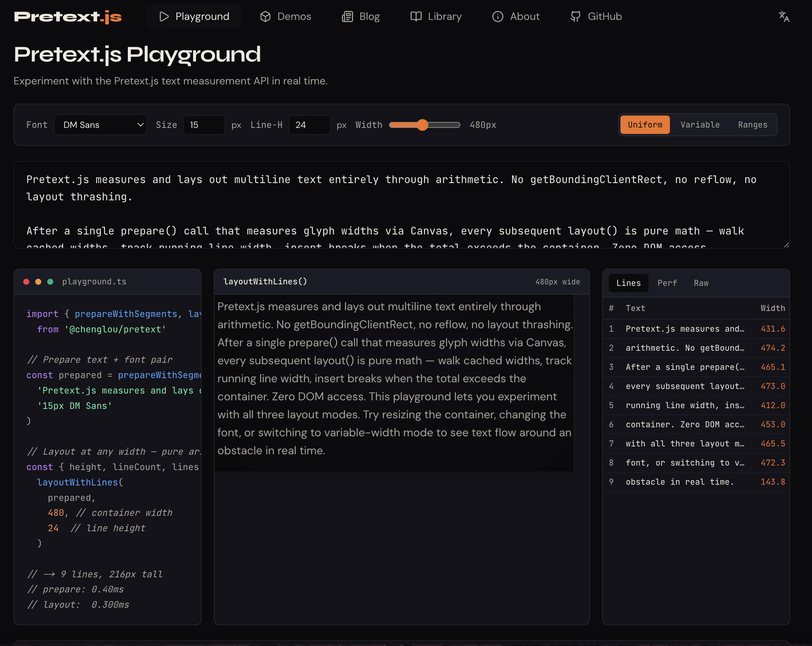Image resolution: width=812 pixels, height=646 pixels.
Task: Click the Library book icon
Action: [416, 17]
